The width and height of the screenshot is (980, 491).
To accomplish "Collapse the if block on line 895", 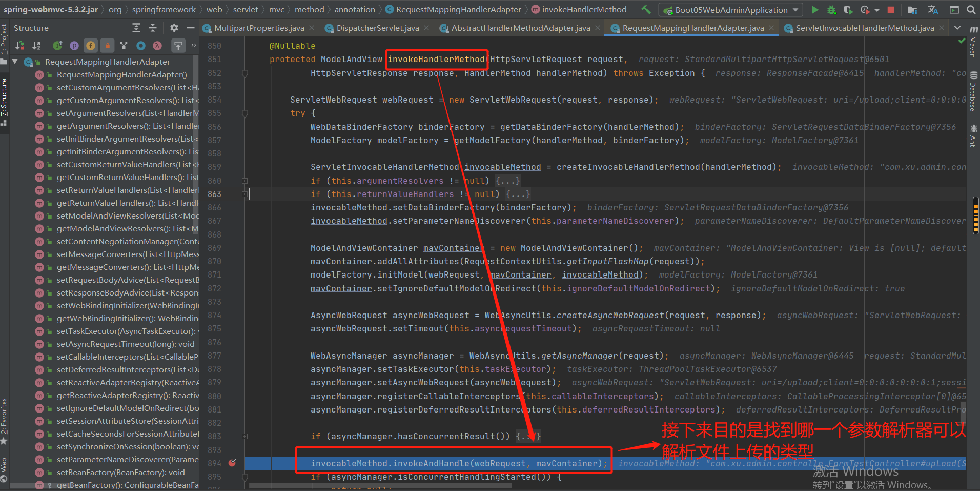I will tap(244, 477).
